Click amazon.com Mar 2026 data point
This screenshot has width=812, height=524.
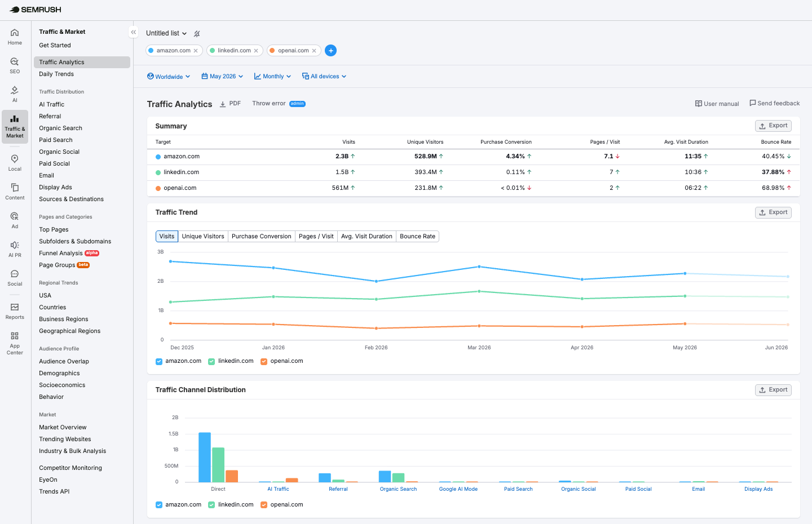(x=479, y=267)
